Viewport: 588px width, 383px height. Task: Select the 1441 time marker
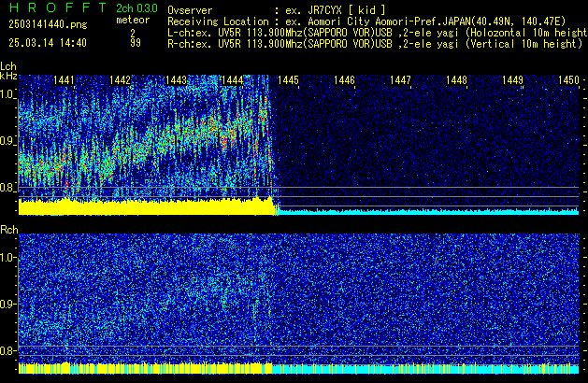[64, 80]
